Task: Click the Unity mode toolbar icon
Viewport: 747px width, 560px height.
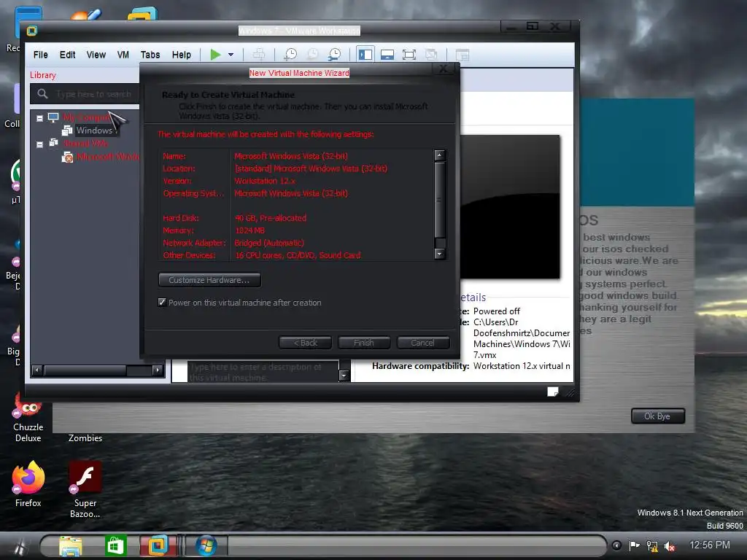Action: tap(431, 55)
